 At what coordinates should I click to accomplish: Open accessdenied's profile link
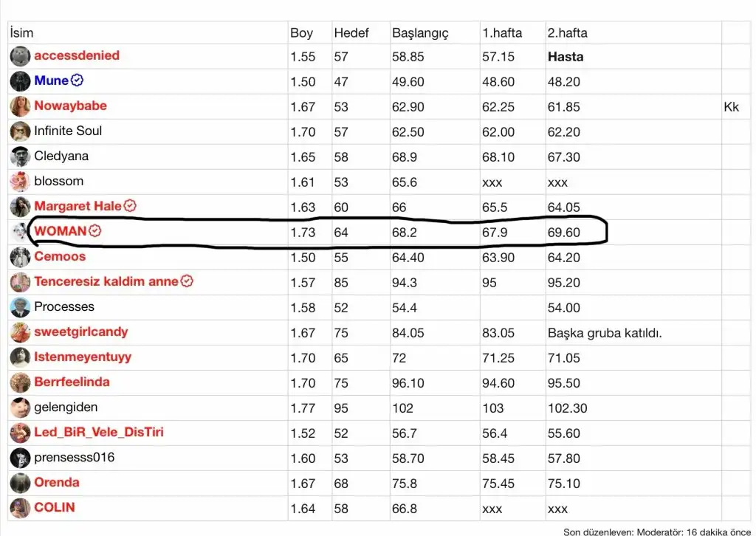click(x=76, y=55)
